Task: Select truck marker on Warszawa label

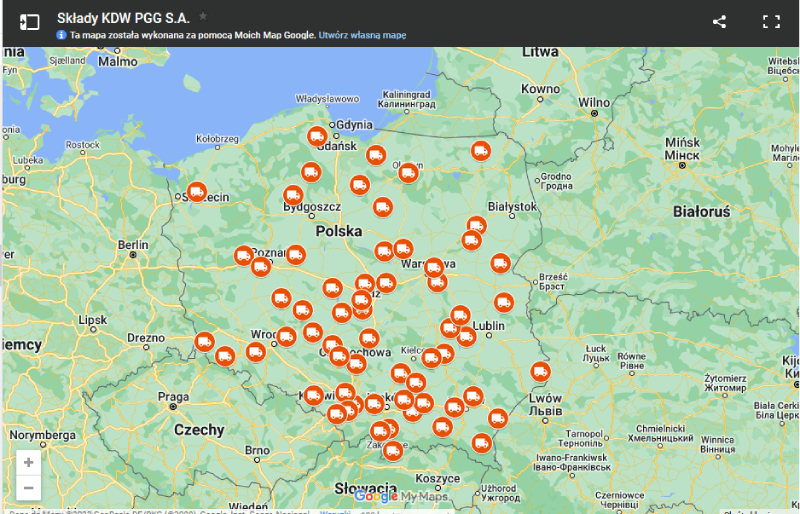Action: [434, 267]
